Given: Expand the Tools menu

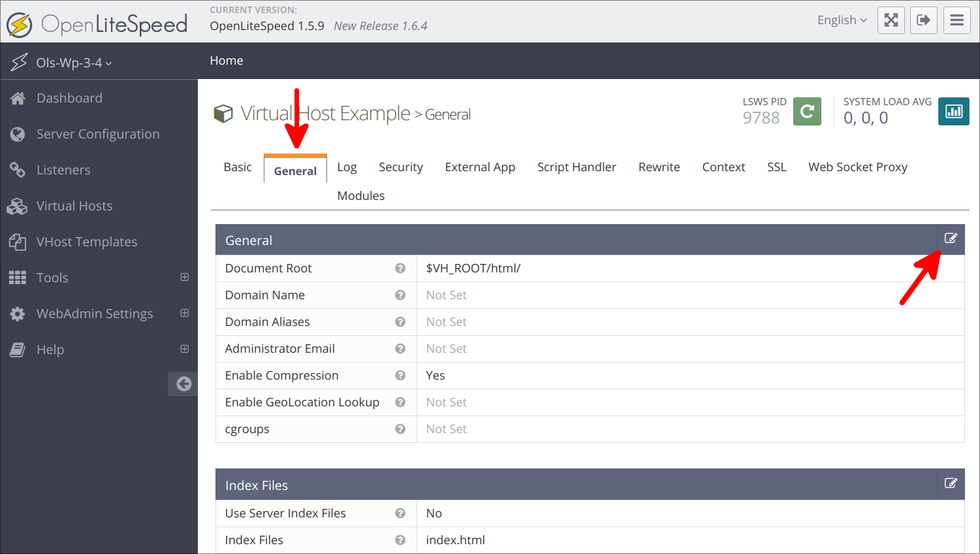Looking at the screenshot, I should coord(185,277).
